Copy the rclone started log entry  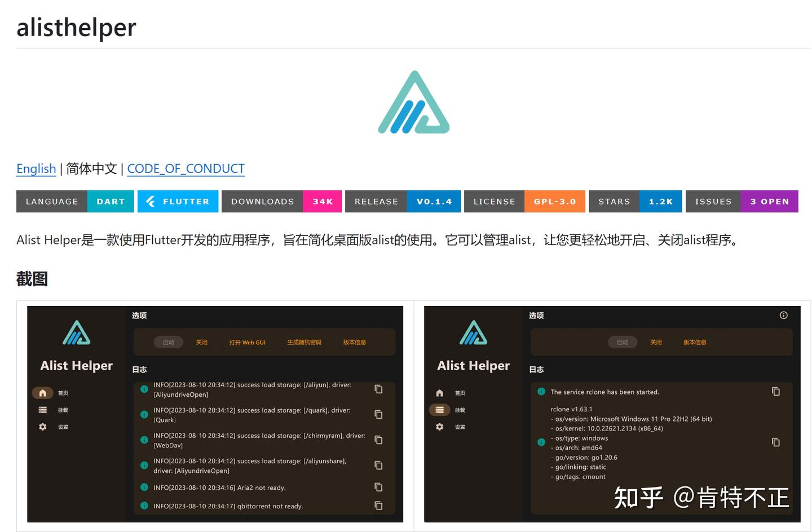click(776, 391)
